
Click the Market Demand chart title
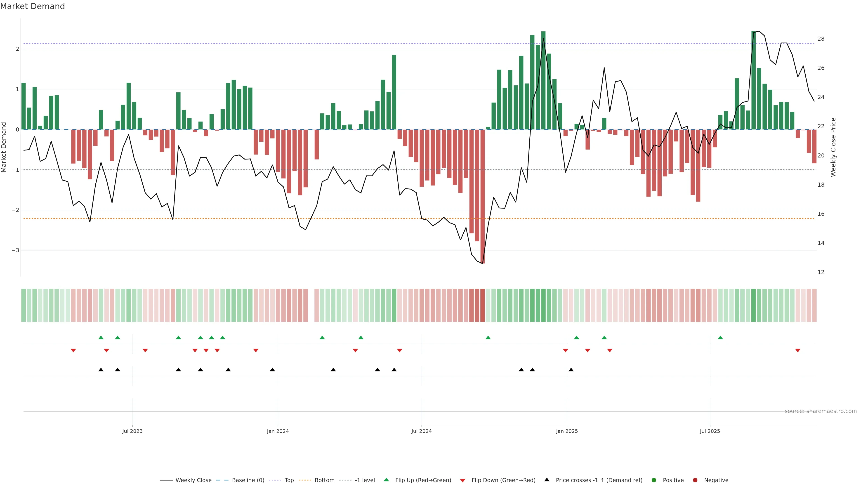pos(32,6)
